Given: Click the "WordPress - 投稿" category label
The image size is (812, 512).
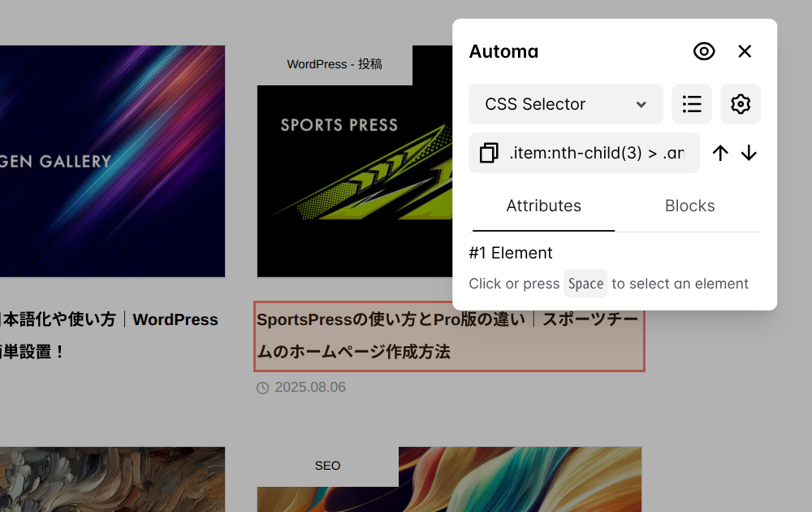Looking at the screenshot, I should [x=335, y=64].
